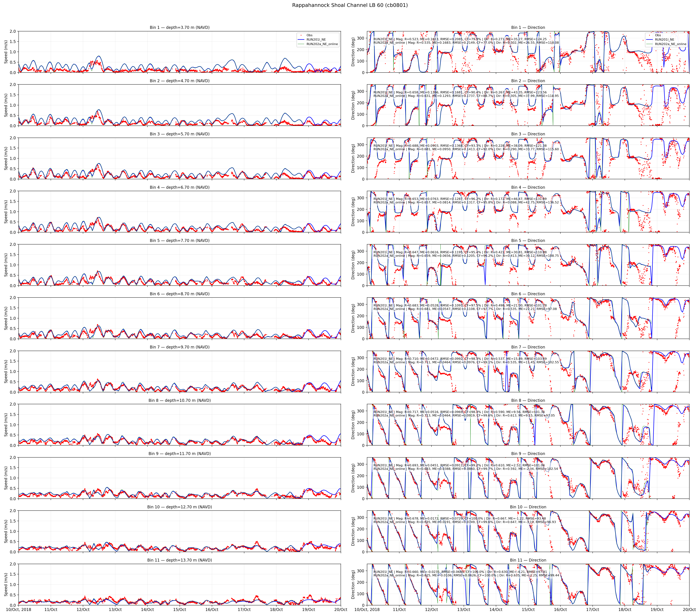Viewport: 700px width, 616px height.
Task: Click the title "Bin 10 — depth=12.70 m (NAVD)"
Action: tap(179, 507)
